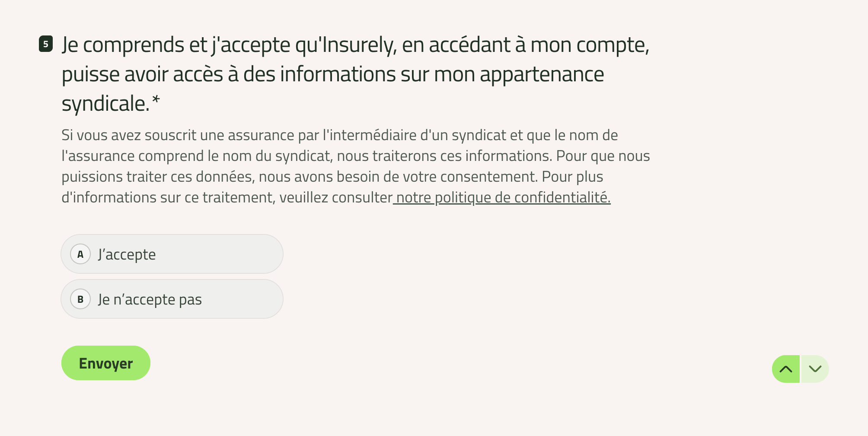Select the Je n'accepte pas option
Viewport: 868px width, 436px height.
click(x=172, y=299)
